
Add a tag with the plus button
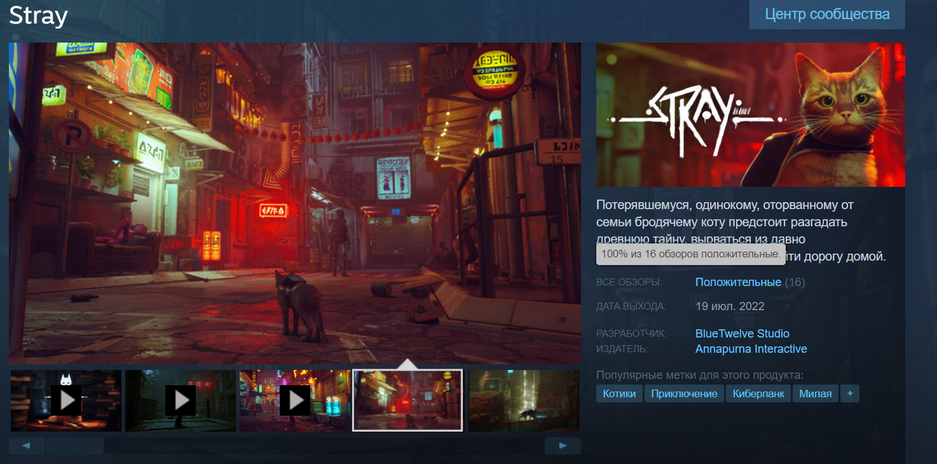click(850, 393)
